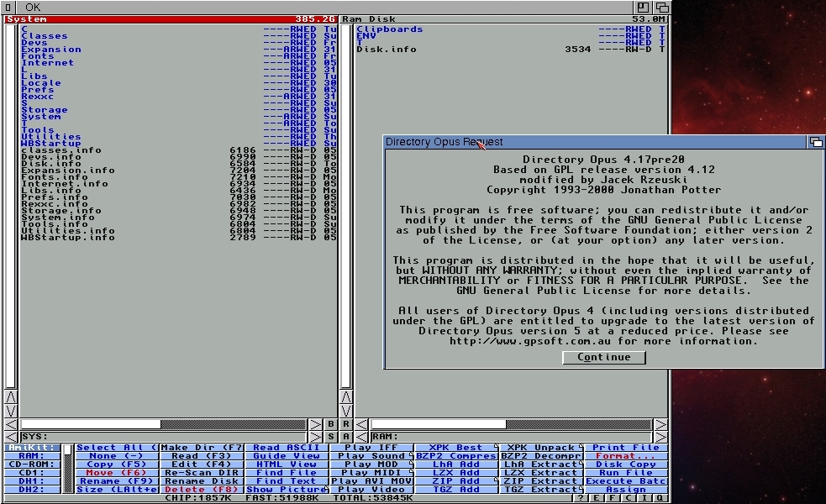This screenshot has width=826, height=504.
Task: Select the Internet directory in System panel
Action: [x=178, y=63]
